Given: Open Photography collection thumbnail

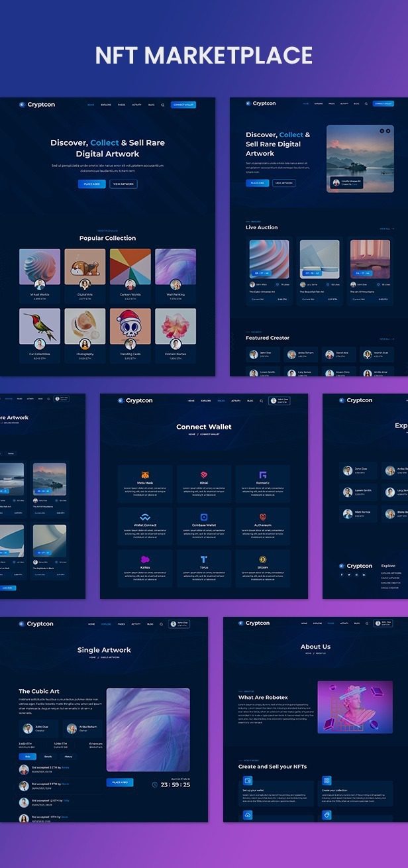Looking at the screenshot, I should 85,326.
